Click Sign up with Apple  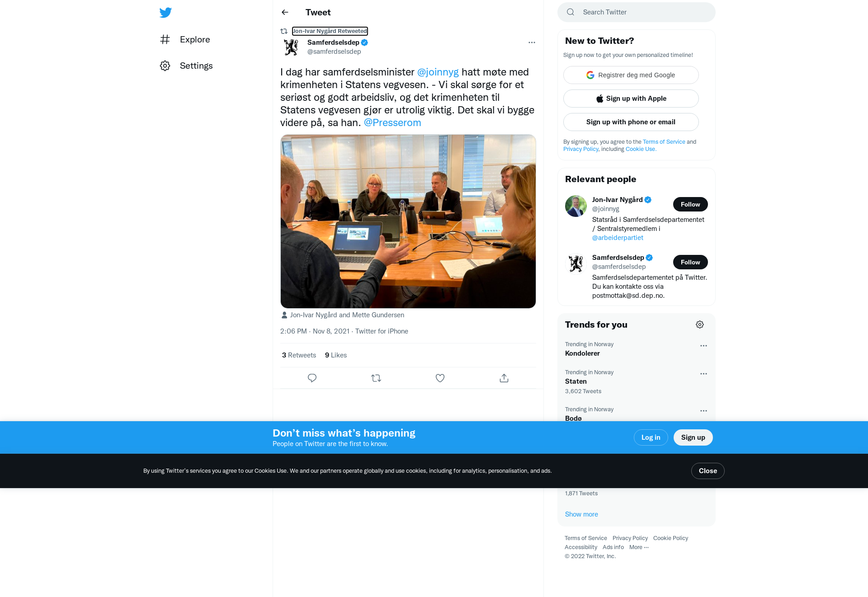click(631, 99)
